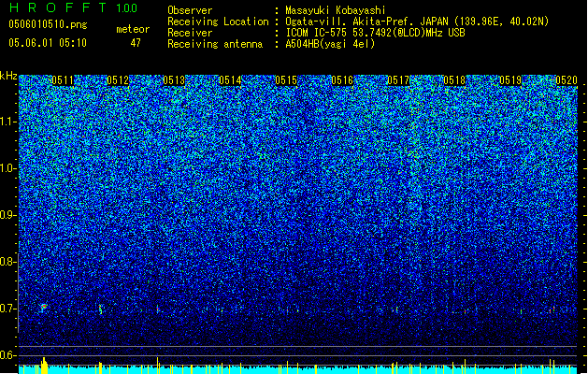Viewport: 588px width, 374px height.
Task: Click the 1.0 kHz axis tick label
Action: pos(8,168)
